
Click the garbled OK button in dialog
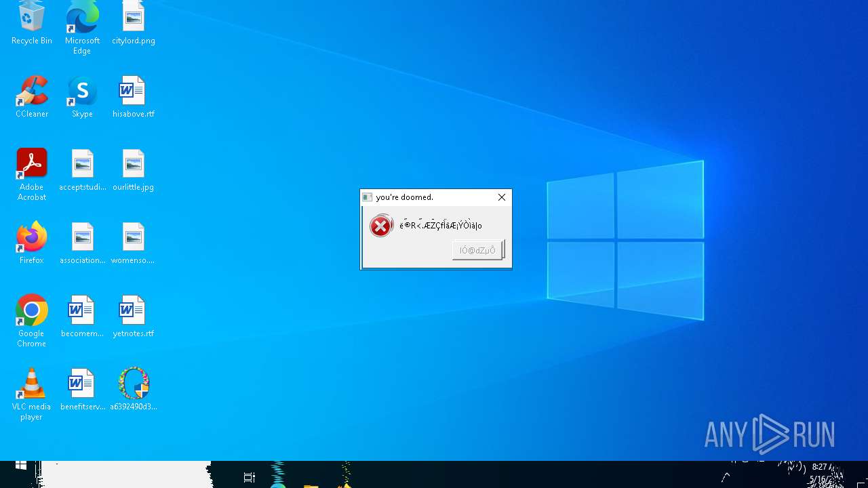477,250
